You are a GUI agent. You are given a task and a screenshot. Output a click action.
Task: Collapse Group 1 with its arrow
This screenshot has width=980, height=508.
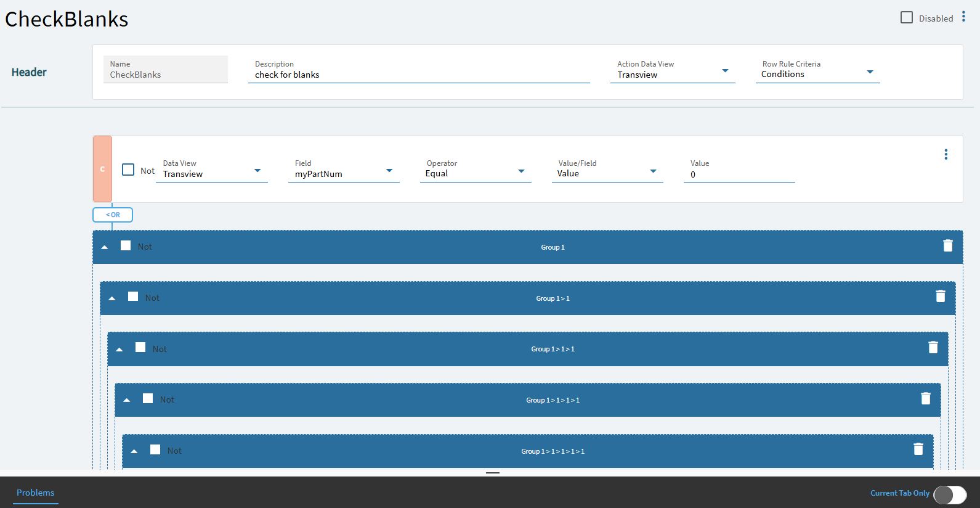click(x=105, y=247)
